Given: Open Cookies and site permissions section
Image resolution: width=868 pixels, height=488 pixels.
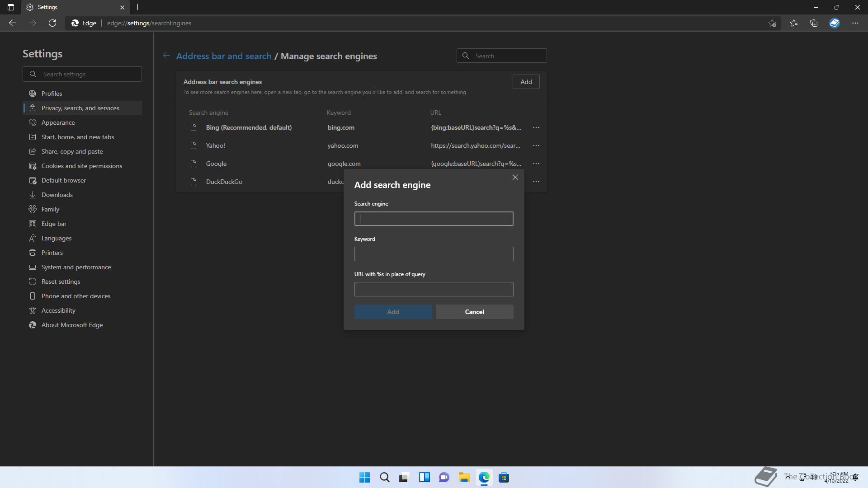Looking at the screenshot, I should tap(82, 166).
